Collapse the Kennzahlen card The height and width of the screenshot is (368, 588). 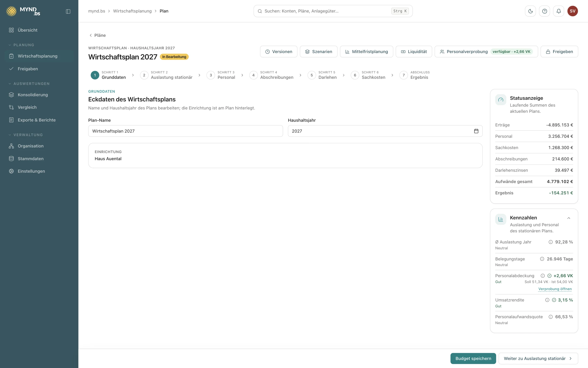coord(568,218)
